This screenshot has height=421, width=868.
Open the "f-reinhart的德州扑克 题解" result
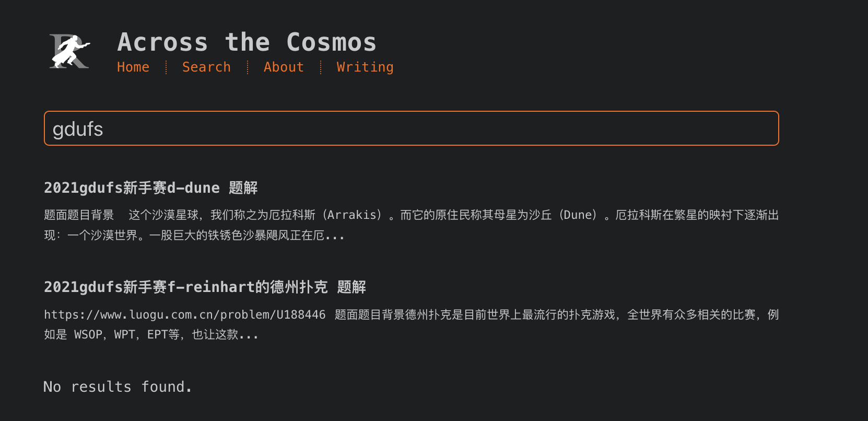tap(205, 287)
